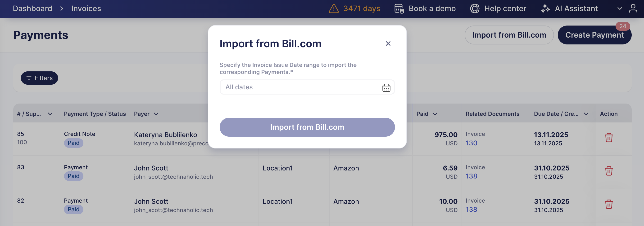Close the Import from Bill.com dialog
The image size is (644, 226).
click(388, 44)
